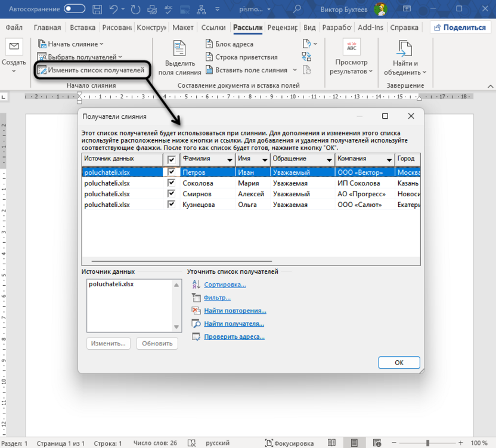Switch to the Макет tab
The image size is (496, 448).
point(183,27)
